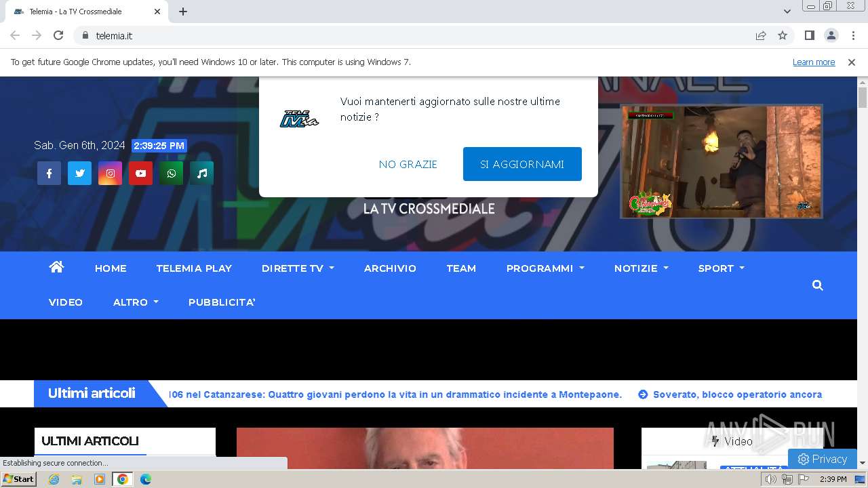Open the TELEMIA PLAY menu item
Viewport: 868px width, 488px height.
194,268
